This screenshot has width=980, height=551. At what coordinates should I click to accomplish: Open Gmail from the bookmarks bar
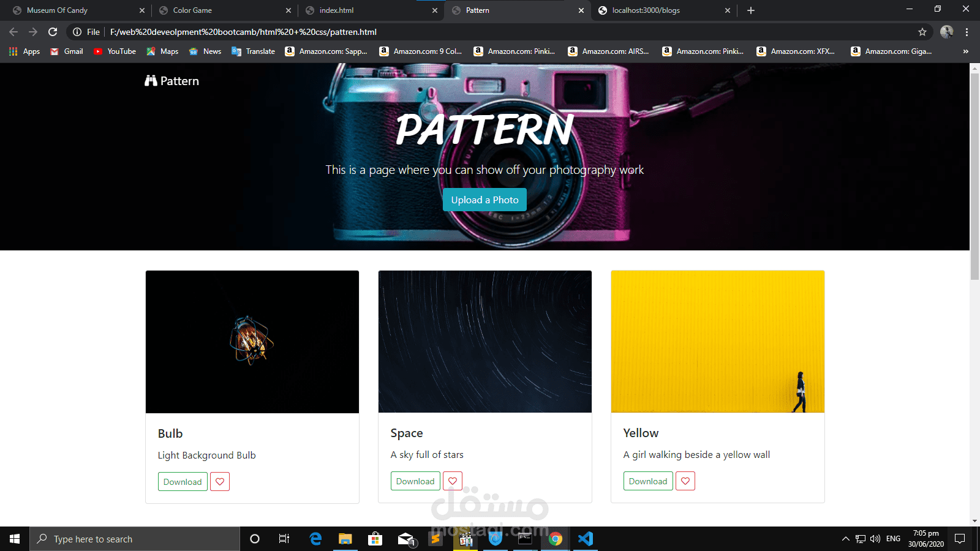coord(66,51)
